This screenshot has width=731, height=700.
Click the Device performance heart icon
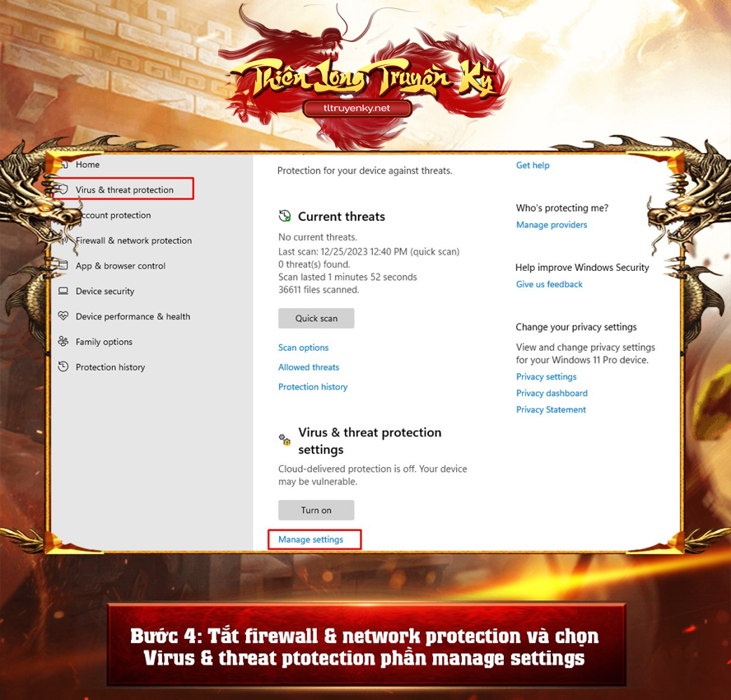(63, 315)
